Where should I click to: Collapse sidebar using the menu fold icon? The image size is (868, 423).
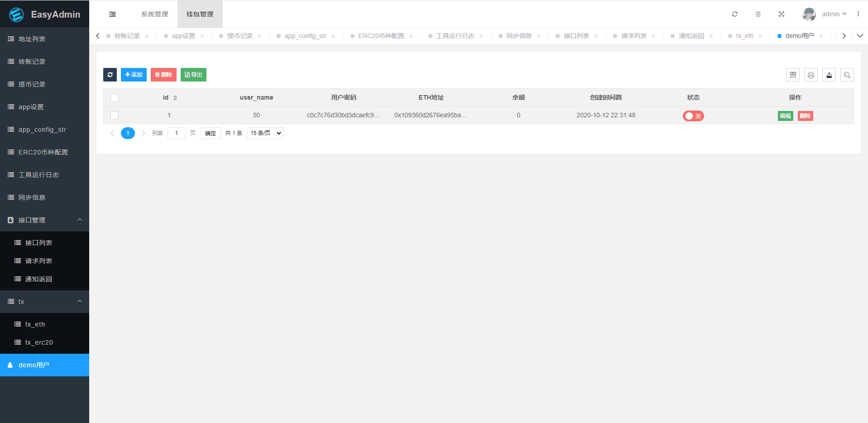click(x=112, y=14)
